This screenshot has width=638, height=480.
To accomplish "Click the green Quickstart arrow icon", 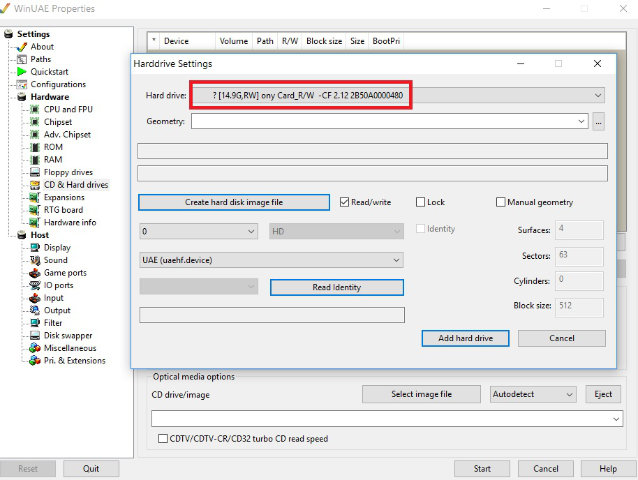I will 22,72.
